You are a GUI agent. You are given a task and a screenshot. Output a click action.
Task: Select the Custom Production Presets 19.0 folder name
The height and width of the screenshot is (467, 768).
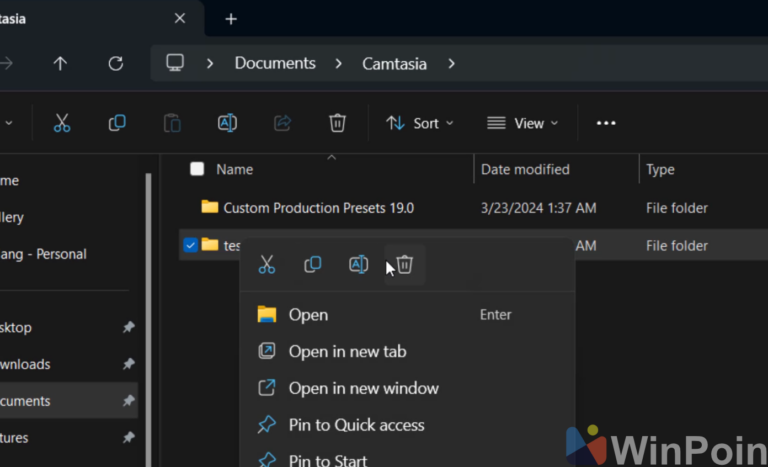(319, 208)
